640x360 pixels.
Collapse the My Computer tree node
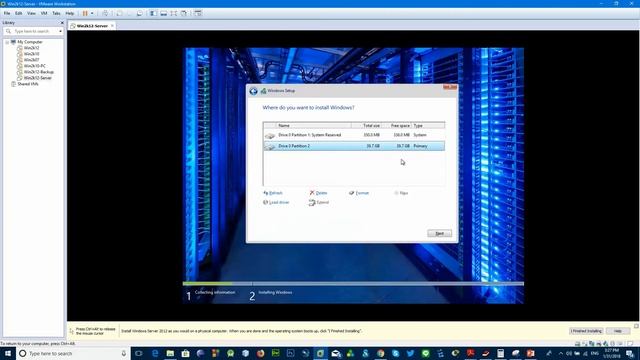click(7, 42)
